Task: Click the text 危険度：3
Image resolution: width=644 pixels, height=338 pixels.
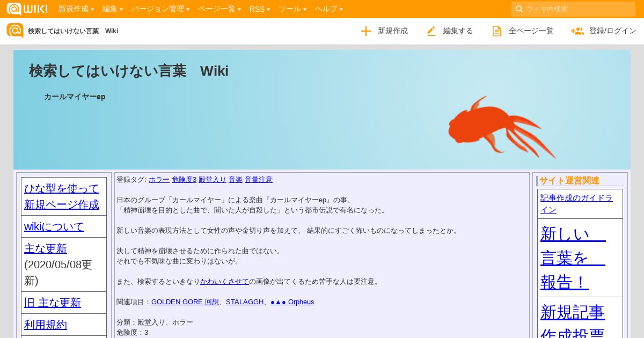Action: 132,333
